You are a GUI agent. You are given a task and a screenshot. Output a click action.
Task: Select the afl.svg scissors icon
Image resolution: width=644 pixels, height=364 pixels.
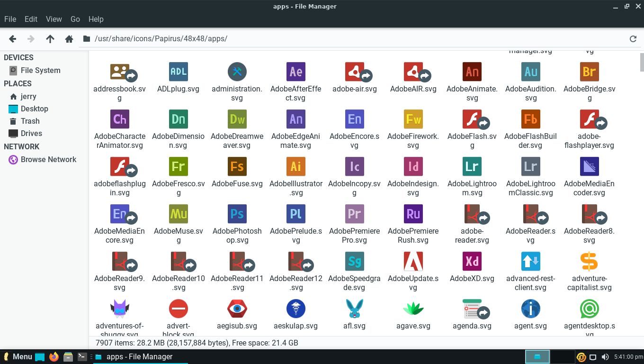coord(354,309)
